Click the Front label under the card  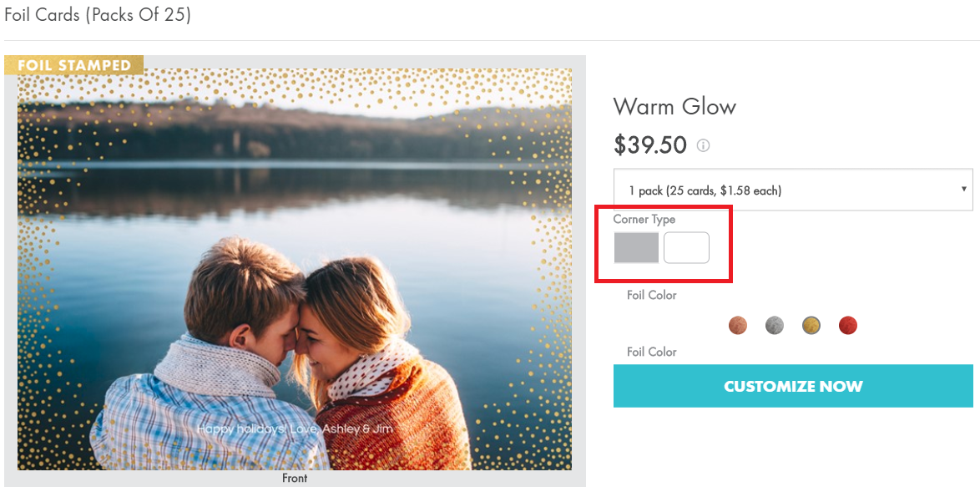pyautogui.click(x=295, y=479)
